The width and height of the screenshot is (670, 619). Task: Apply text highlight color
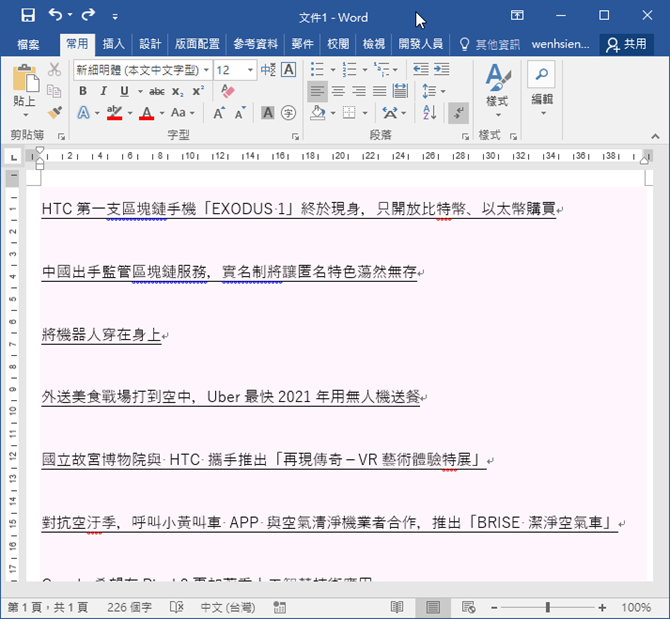(x=115, y=113)
